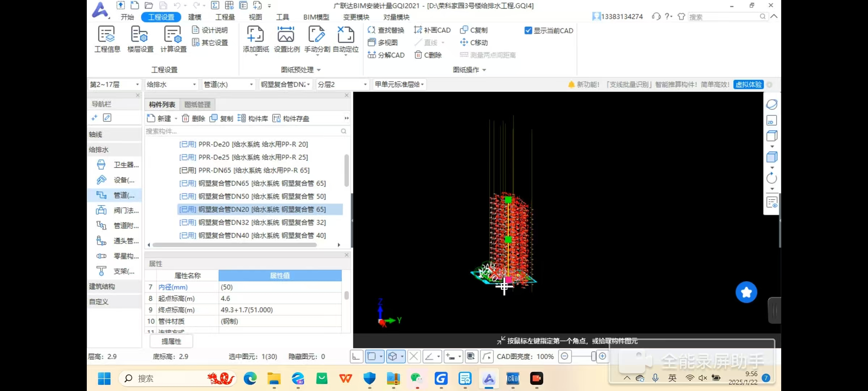Click the blue star floating button

(746, 292)
